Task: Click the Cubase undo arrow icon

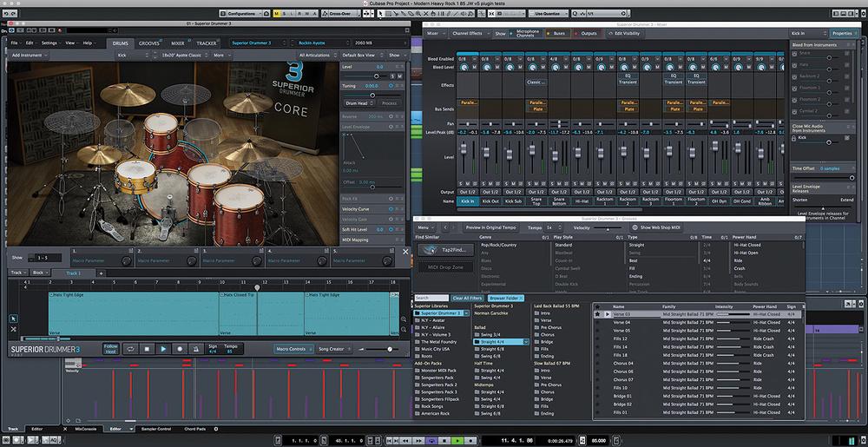Action: (4, 13)
